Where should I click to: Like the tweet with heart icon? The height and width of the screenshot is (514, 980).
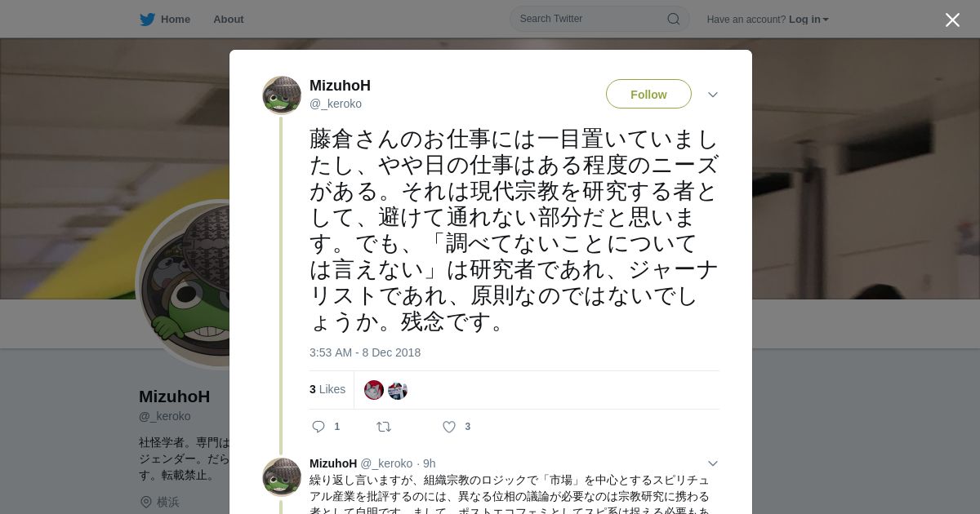coord(448,427)
